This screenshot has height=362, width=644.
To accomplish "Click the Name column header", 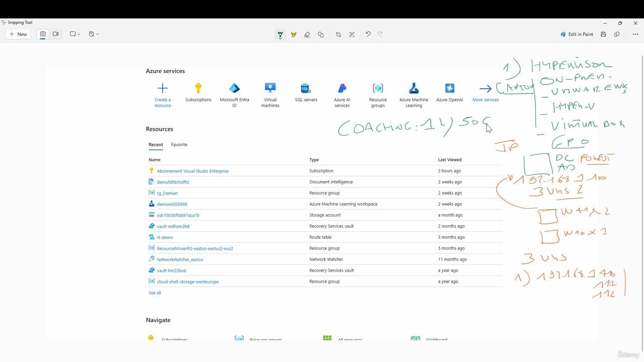I will (154, 160).
